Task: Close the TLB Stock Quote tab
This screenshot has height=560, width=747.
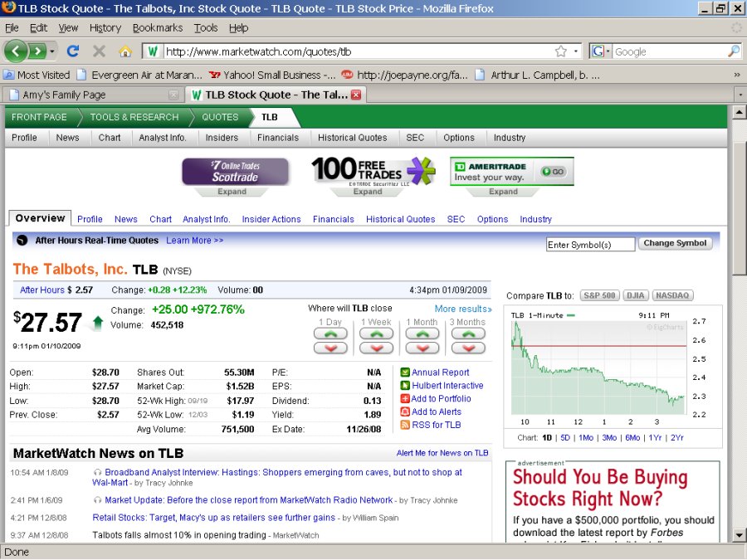Action: pos(356,95)
